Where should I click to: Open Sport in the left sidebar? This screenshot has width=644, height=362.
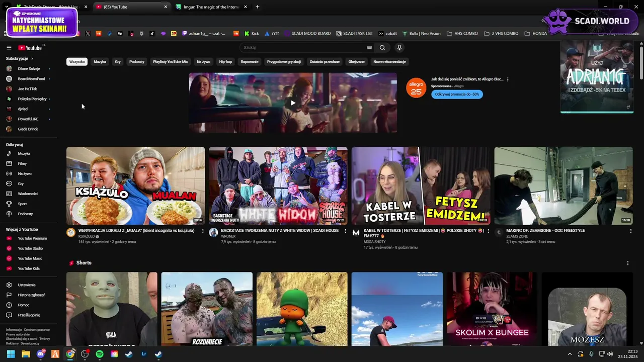[x=22, y=204]
